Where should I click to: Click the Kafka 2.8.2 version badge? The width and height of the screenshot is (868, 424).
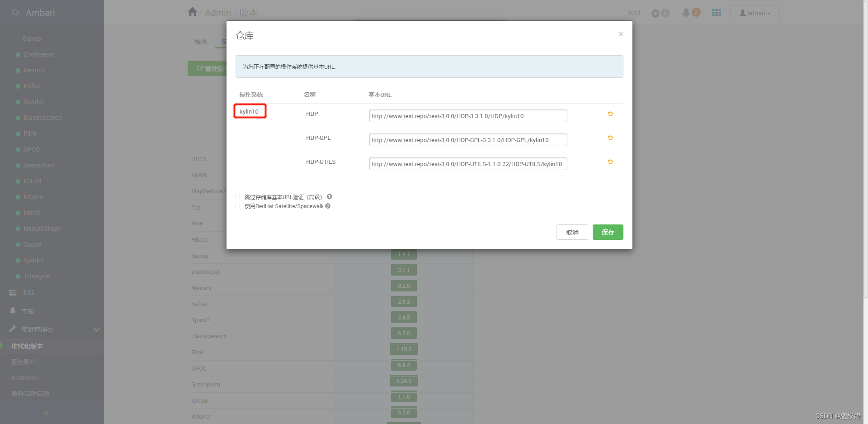click(x=404, y=302)
